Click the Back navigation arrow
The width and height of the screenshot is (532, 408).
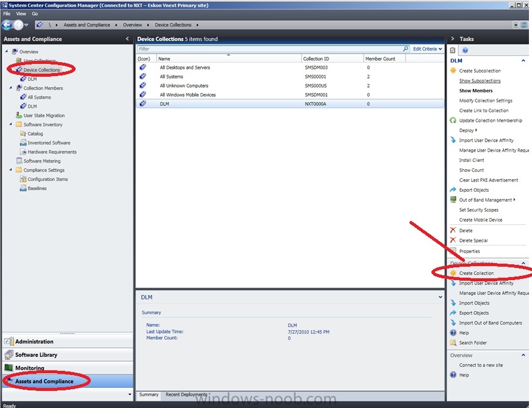pos(7,25)
